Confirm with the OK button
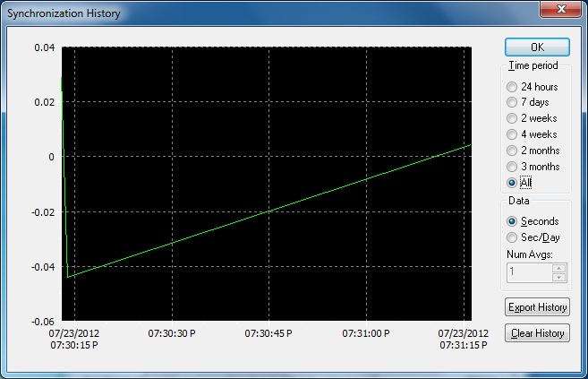Viewport: 588px width, 379px height. click(537, 47)
